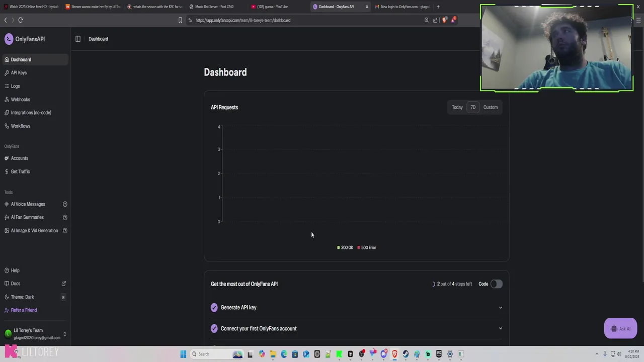Open the Help page

pos(34,270)
